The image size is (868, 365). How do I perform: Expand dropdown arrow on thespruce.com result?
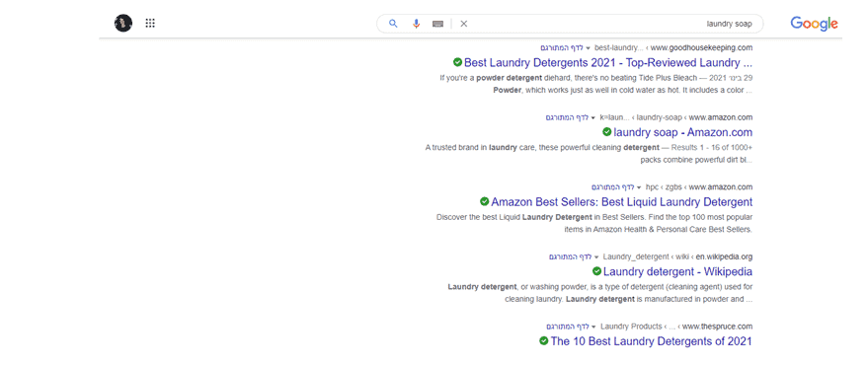pos(593,327)
